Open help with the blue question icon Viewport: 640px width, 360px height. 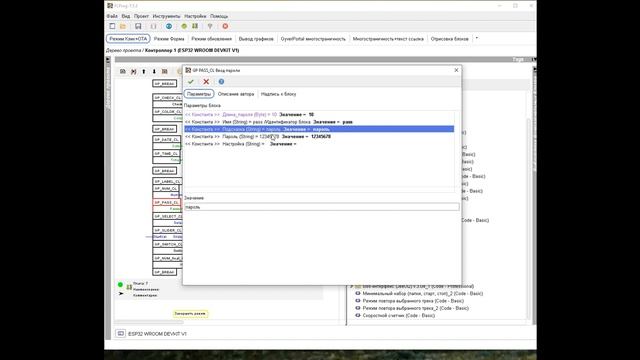click(x=221, y=82)
